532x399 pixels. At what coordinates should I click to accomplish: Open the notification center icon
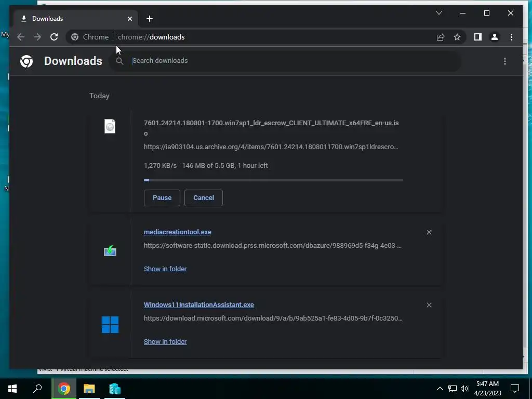click(515, 389)
